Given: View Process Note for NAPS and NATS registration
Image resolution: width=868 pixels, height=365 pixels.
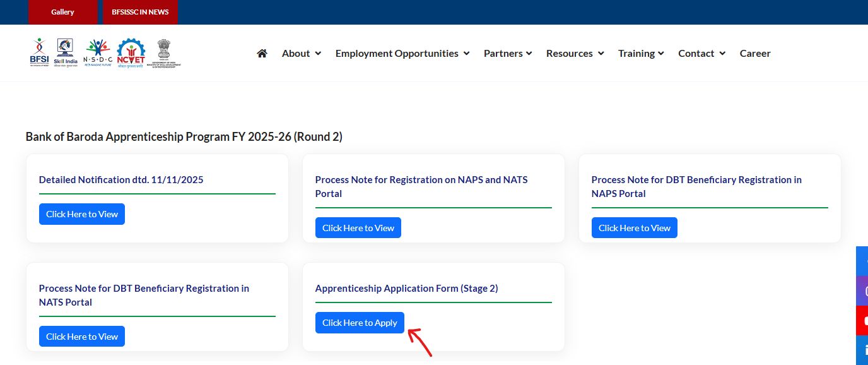Looking at the screenshot, I should click(358, 228).
